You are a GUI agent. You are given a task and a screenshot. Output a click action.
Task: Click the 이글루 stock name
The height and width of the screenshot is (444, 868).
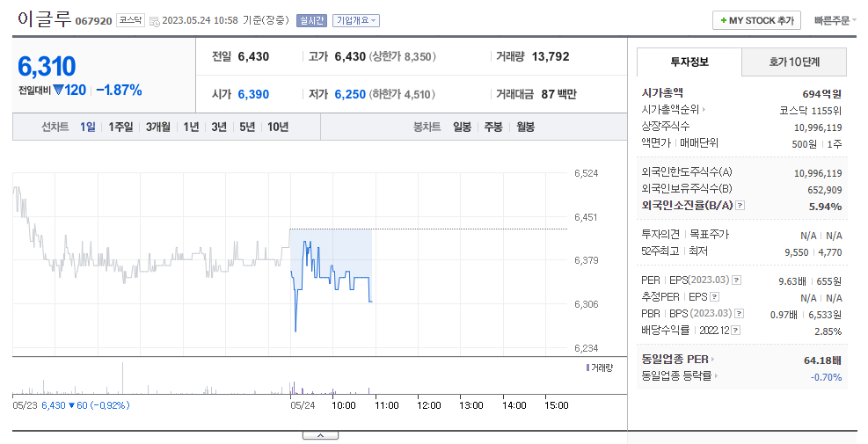[44, 19]
